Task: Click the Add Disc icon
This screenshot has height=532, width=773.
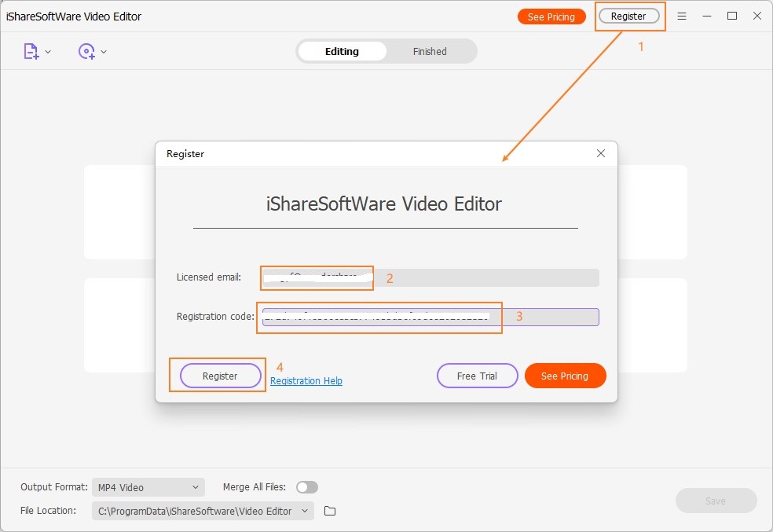Action: (x=86, y=51)
